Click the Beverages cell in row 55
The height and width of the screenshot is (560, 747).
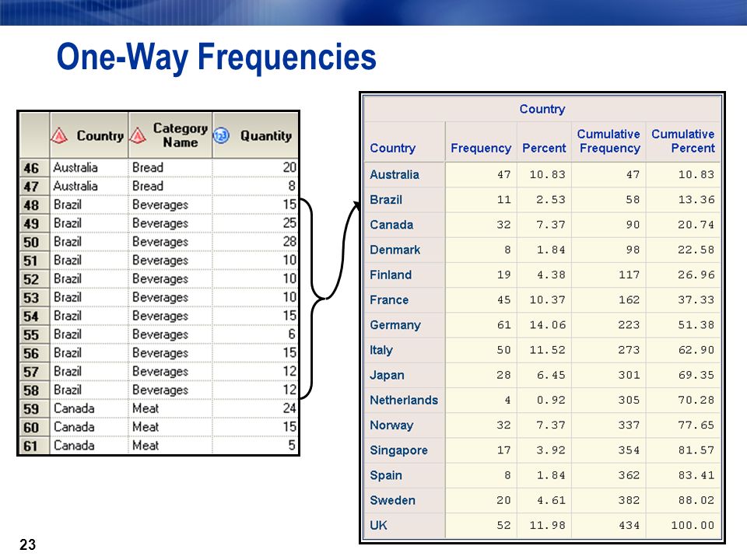pos(170,334)
